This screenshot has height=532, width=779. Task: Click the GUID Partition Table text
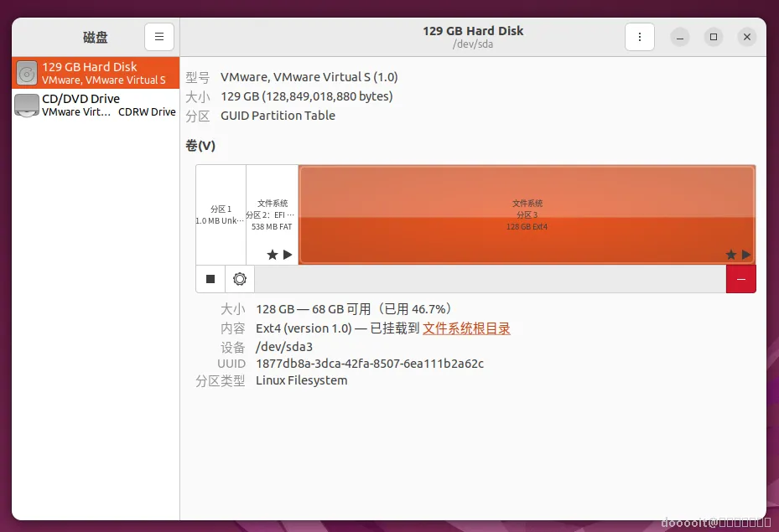278,116
